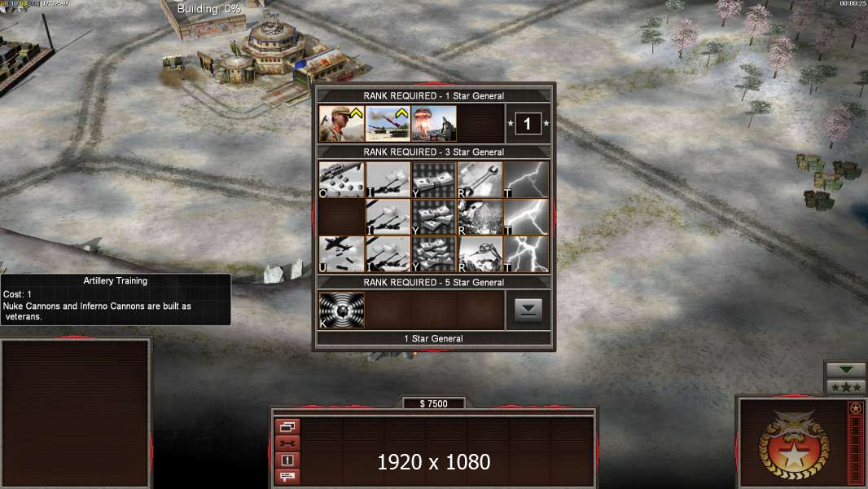Screen dimensions: 868x489
Task: Collapse the generals powers panel with the down-arrow button
Action: point(528,311)
